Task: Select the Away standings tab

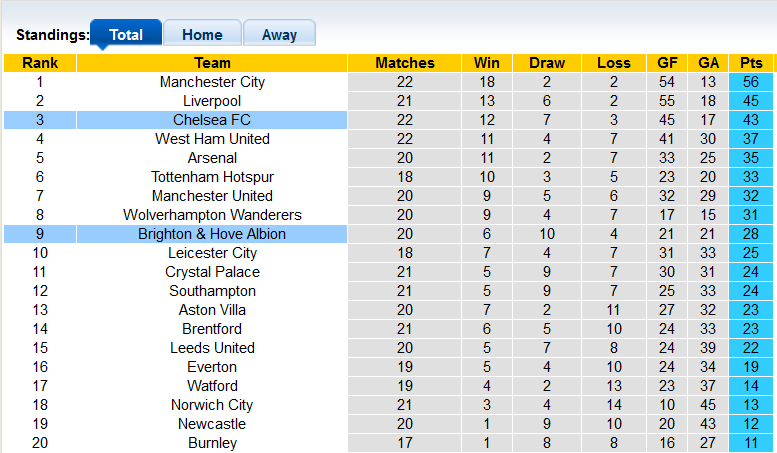Action: pyautogui.click(x=279, y=34)
